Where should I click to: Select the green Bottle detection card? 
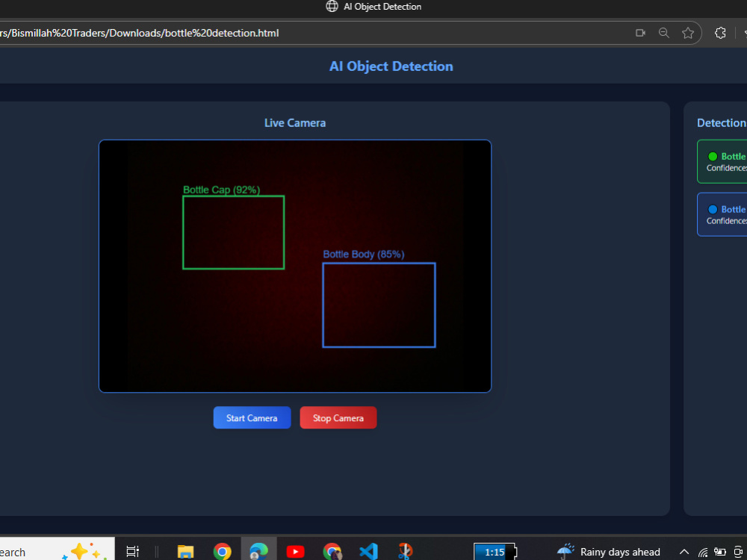point(722,161)
